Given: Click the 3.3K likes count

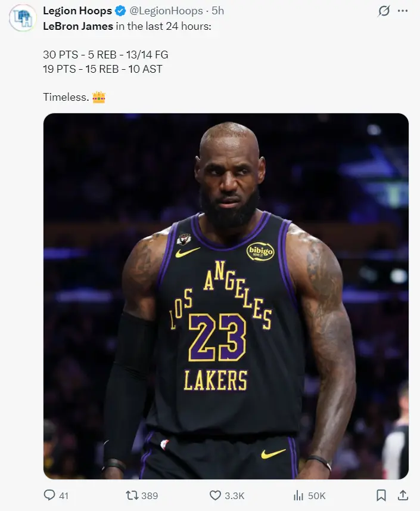Looking at the screenshot, I should click(235, 495).
